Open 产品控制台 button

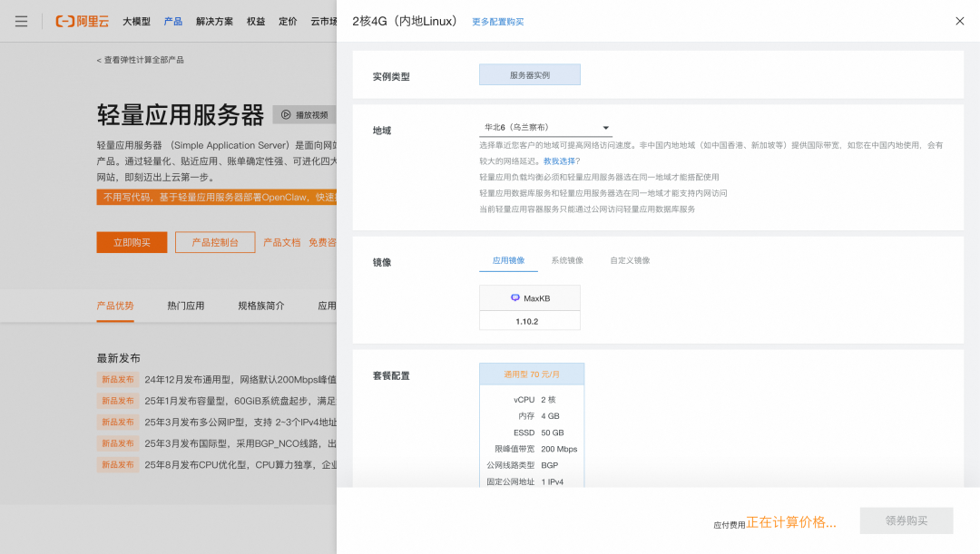tap(215, 242)
